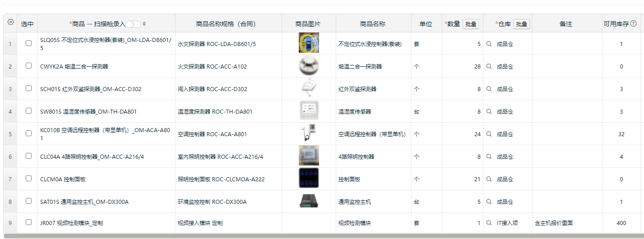This screenshot has height=239, width=644.
Task: Click the 数量 批量 batch button
Action: click(x=471, y=24)
